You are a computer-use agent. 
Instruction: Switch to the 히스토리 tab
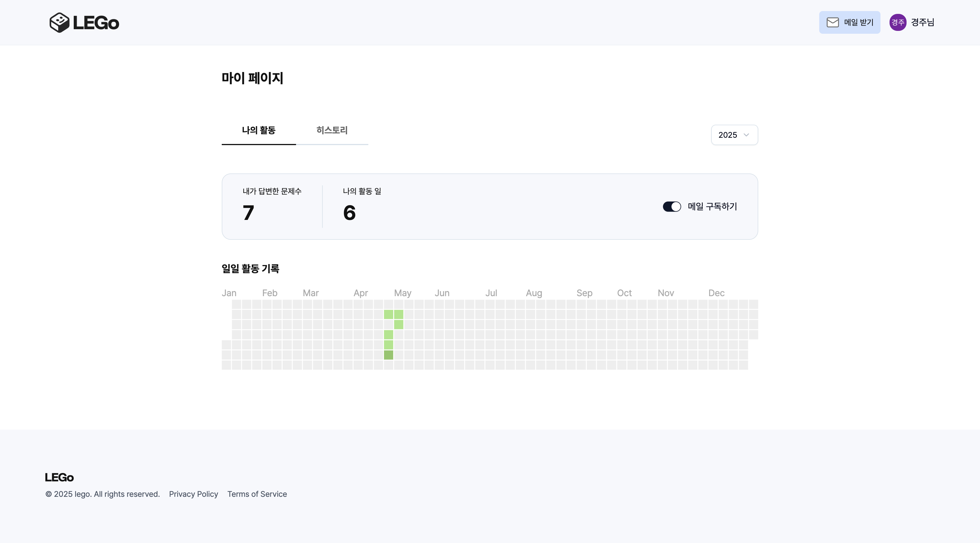click(x=332, y=130)
